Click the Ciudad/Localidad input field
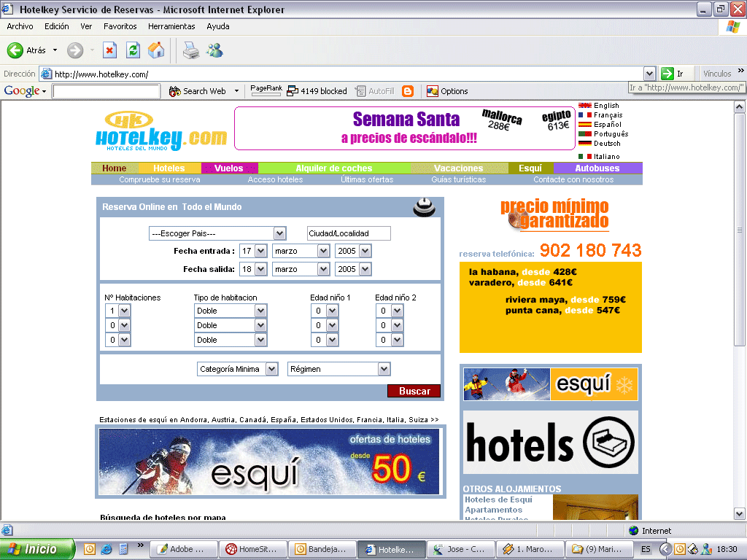Viewport: 747px width, 560px height. tap(349, 233)
